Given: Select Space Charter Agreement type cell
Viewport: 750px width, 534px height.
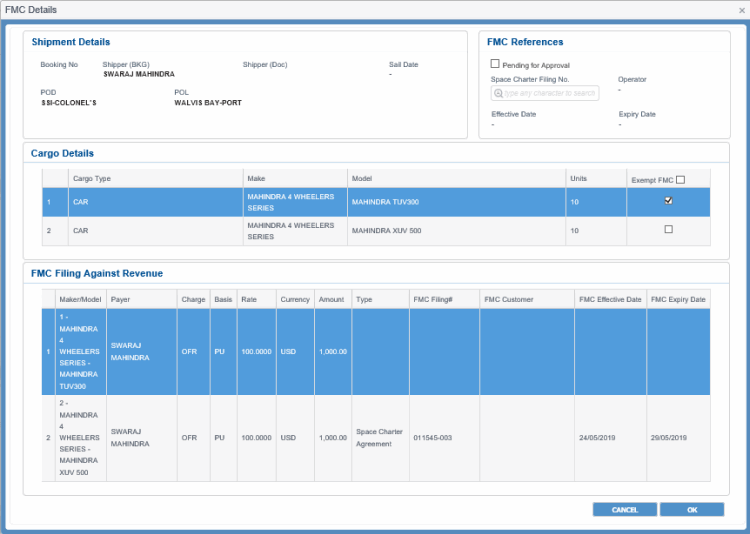Looking at the screenshot, I should click(x=379, y=438).
